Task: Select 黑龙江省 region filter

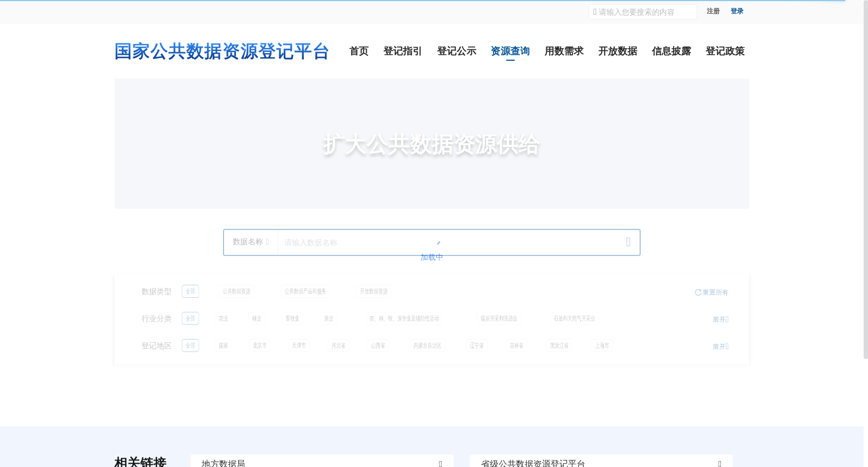Action: tap(559, 346)
